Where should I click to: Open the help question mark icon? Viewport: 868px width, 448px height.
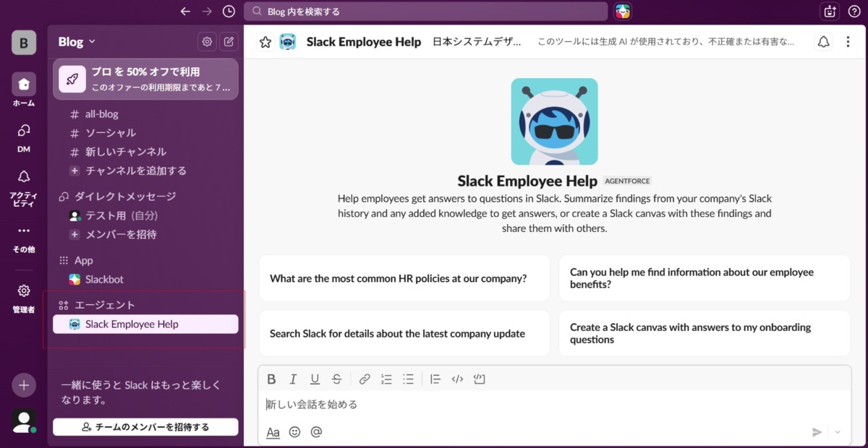pyautogui.click(x=854, y=12)
